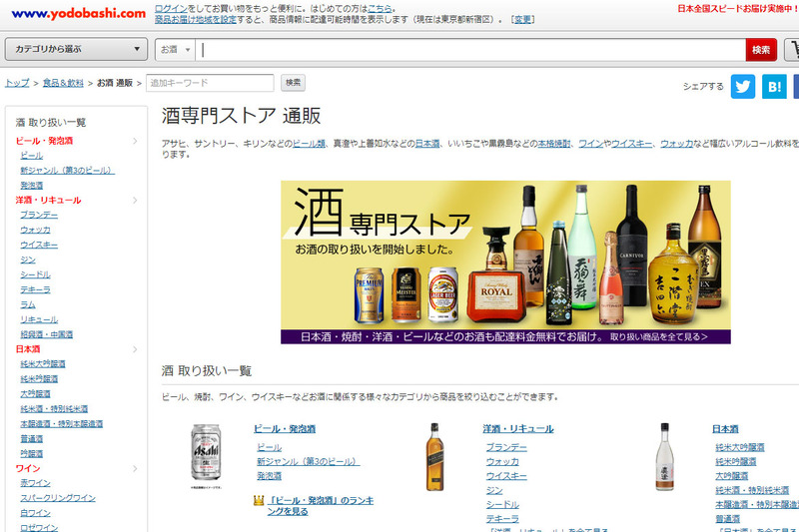Click the 商品お届け地域を設定 link
The image size is (799, 532).
[196, 19]
